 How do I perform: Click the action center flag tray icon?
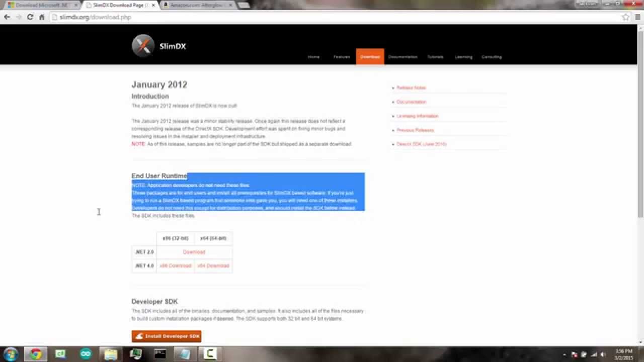tap(574, 354)
